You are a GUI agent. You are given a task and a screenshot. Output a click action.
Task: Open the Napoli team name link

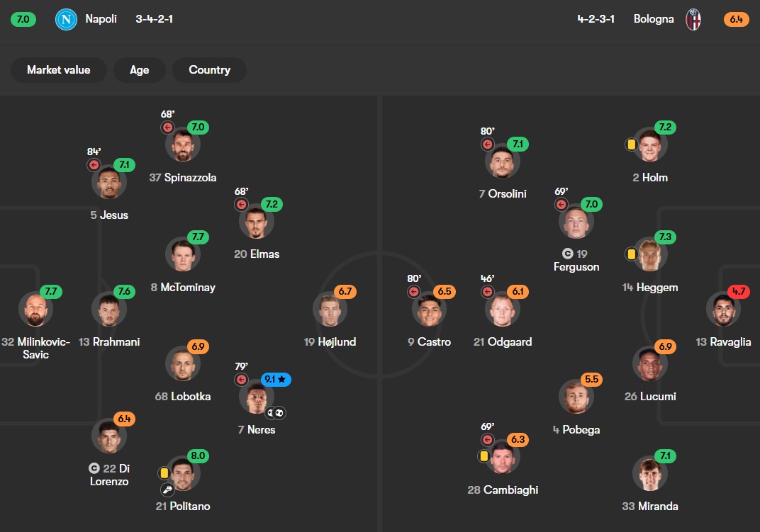tap(101, 19)
